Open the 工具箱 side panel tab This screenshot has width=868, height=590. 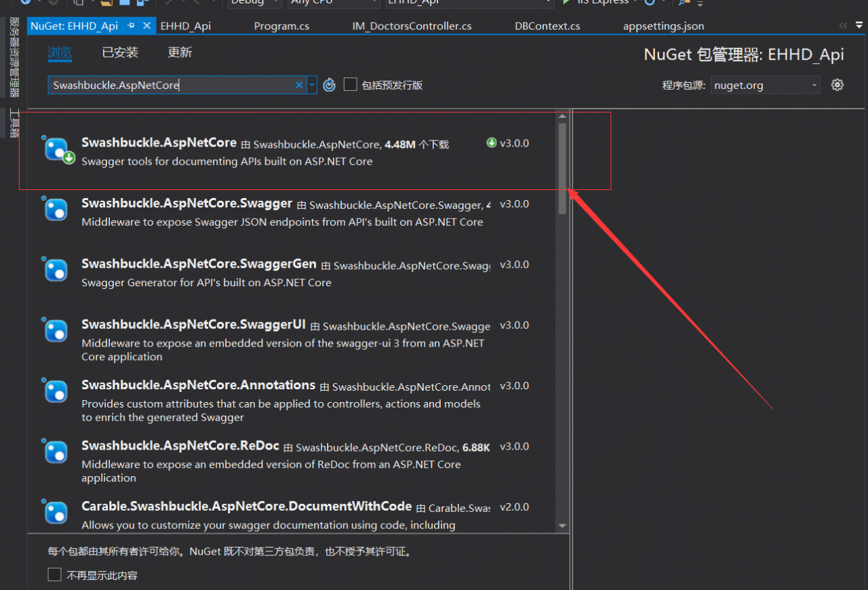(x=14, y=123)
